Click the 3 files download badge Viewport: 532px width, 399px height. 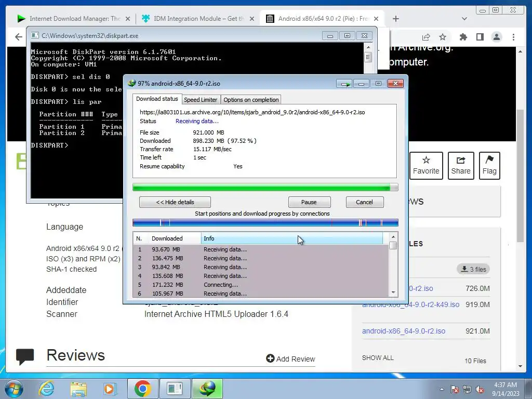[x=473, y=270]
